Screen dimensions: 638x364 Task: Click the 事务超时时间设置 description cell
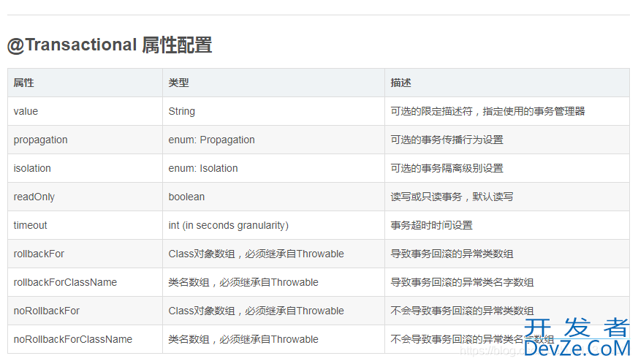[x=431, y=225]
